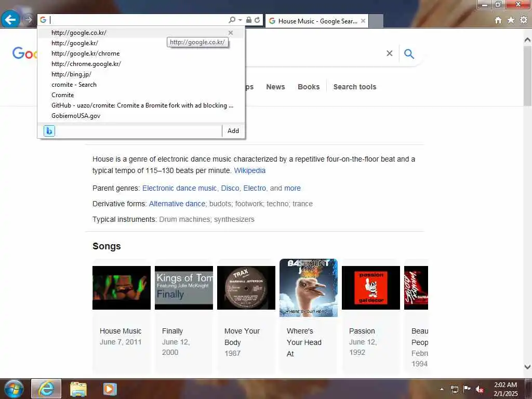The height and width of the screenshot is (399, 532).
Task: Click the security lock icon
Action: point(249,20)
